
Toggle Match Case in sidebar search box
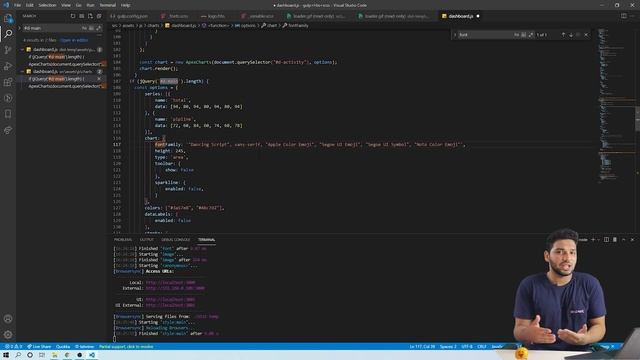84,28
